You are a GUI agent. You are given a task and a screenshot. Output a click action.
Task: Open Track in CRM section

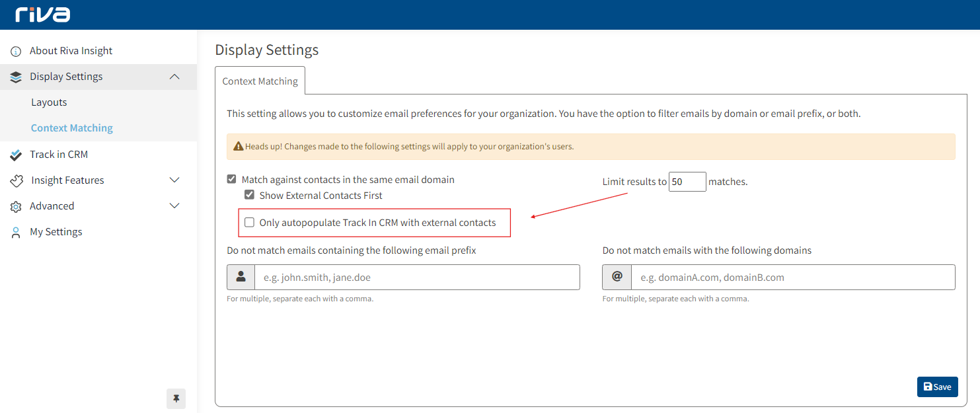coord(59,155)
